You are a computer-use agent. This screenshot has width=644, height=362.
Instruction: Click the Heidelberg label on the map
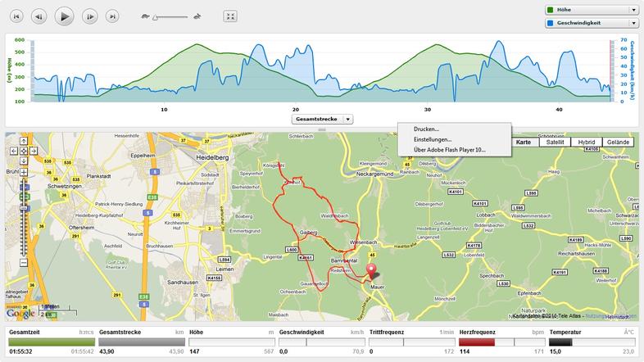click(x=212, y=157)
